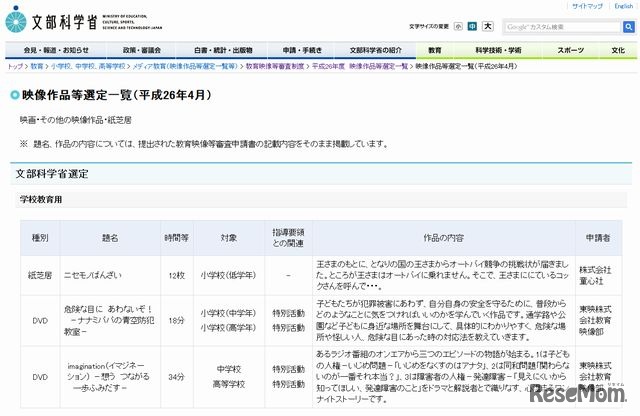
Task: Go to トップ breadcrumb link
Action: (x=14, y=65)
